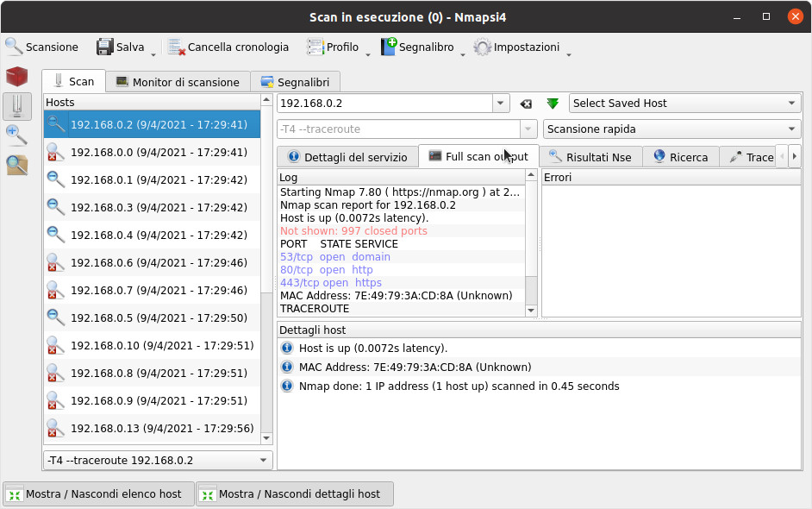This screenshot has height=509, width=812.
Task: Clear history with Cancella cronologia
Action: pos(228,47)
